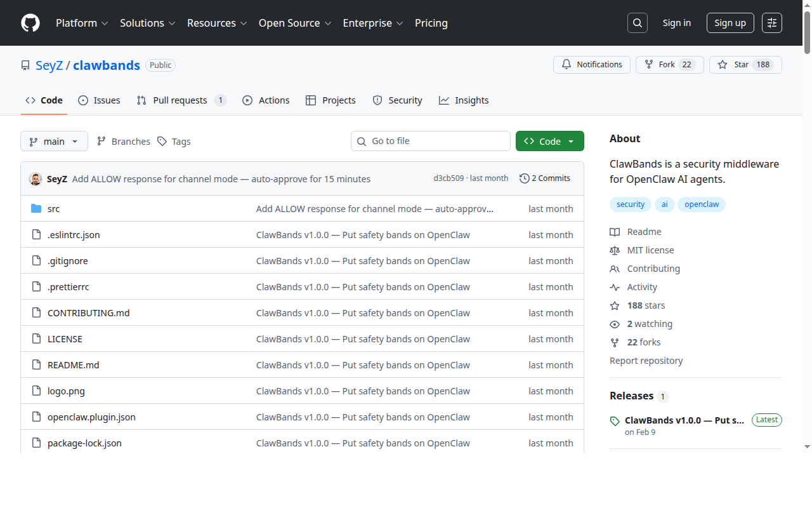Expand the Open Source menu

pyautogui.click(x=295, y=23)
